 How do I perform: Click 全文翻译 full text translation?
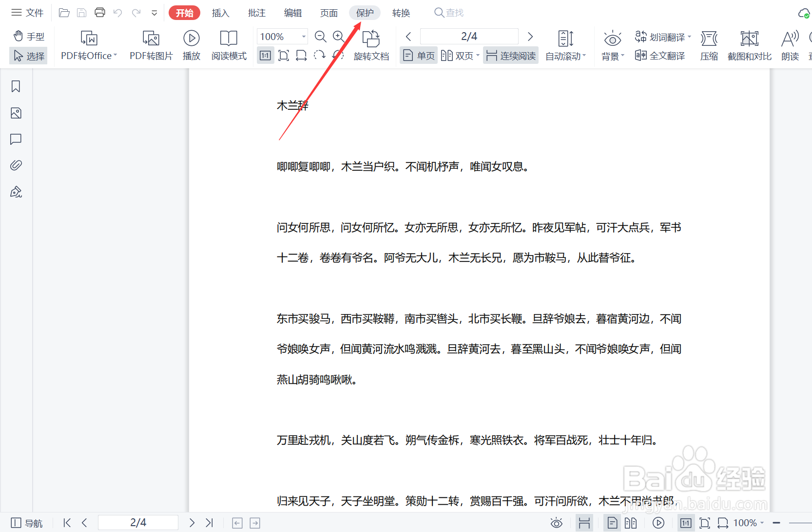(660, 56)
